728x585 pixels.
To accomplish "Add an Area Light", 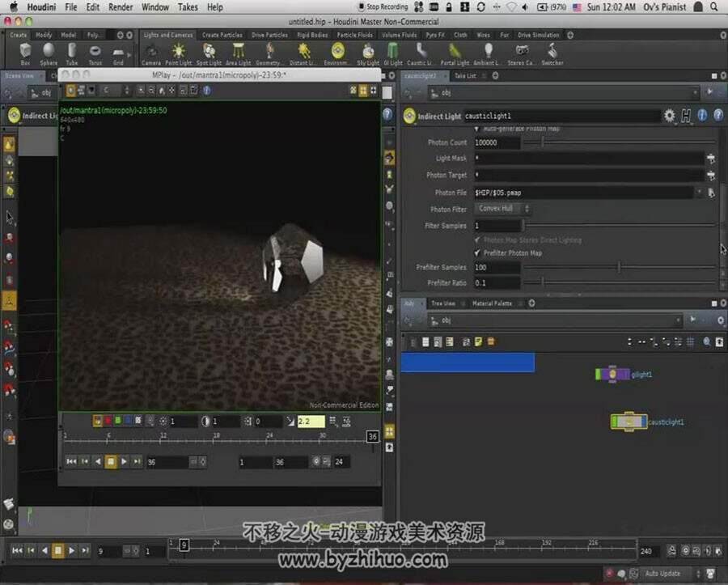I will tap(238, 54).
